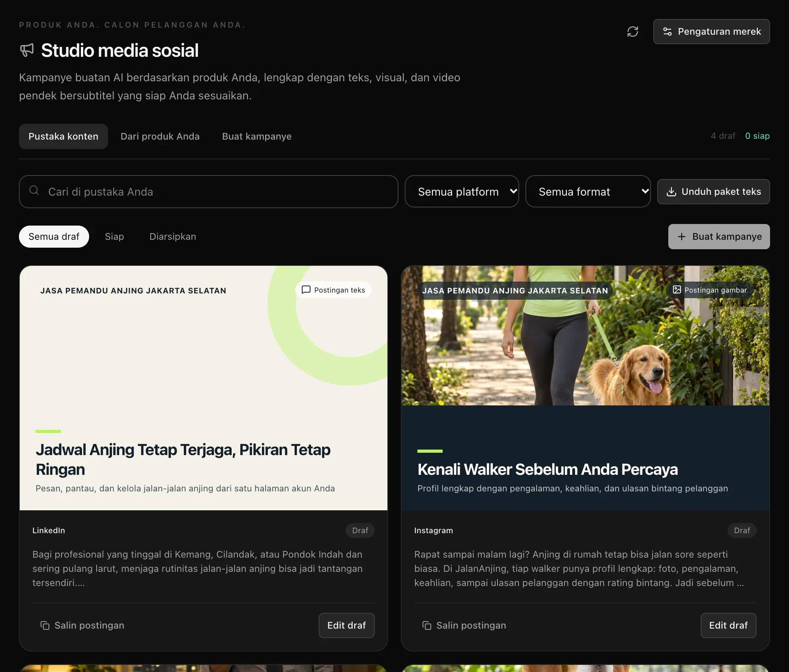Click the refresh icon beside Pengaturan merek

pyautogui.click(x=633, y=32)
